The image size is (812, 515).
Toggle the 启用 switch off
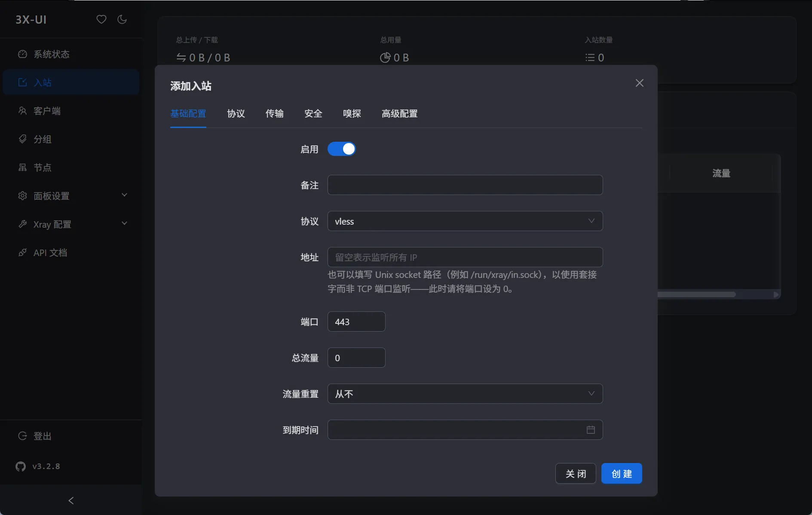tap(342, 149)
